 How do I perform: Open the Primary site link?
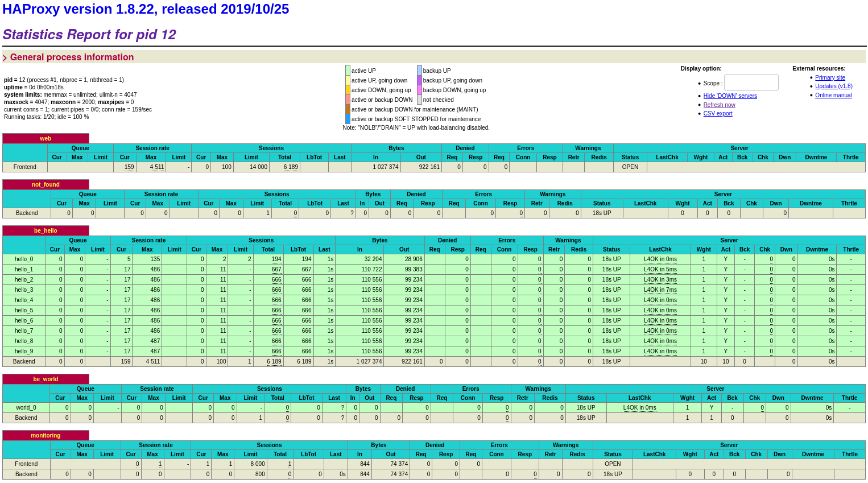[x=830, y=78]
